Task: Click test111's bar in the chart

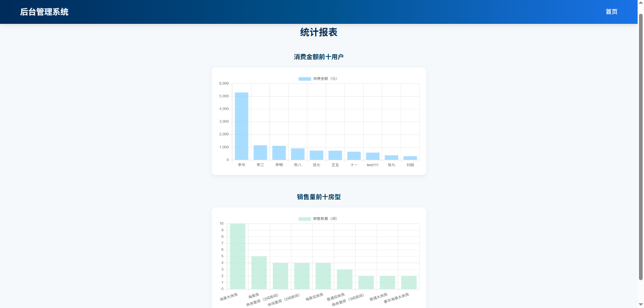Action: coord(372,156)
